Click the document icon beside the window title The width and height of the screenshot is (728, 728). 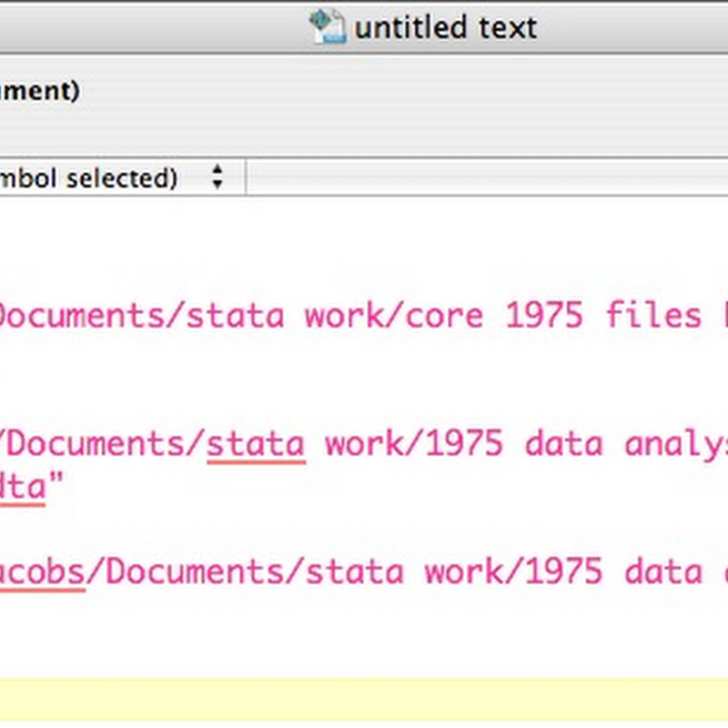click(x=327, y=26)
